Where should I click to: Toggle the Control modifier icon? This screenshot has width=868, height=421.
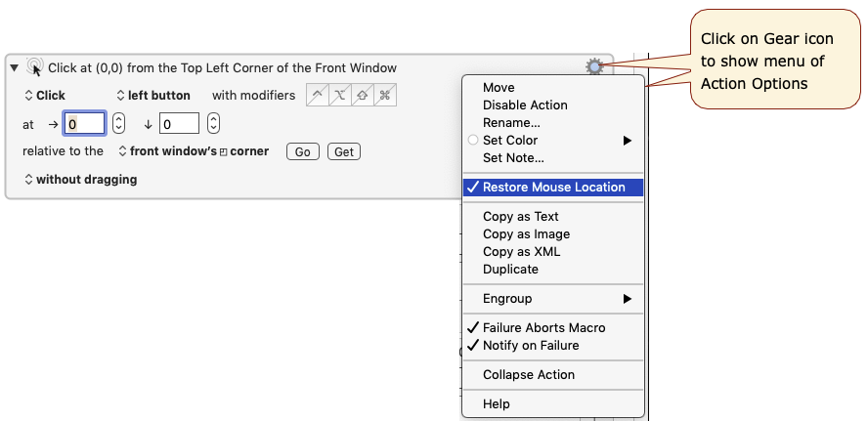(x=318, y=95)
